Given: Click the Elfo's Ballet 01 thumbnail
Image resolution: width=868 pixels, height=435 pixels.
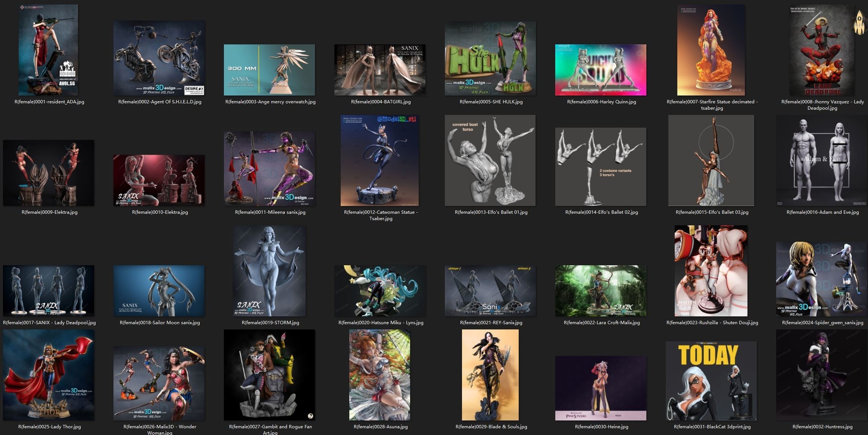Looking at the screenshot, I should [490, 160].
